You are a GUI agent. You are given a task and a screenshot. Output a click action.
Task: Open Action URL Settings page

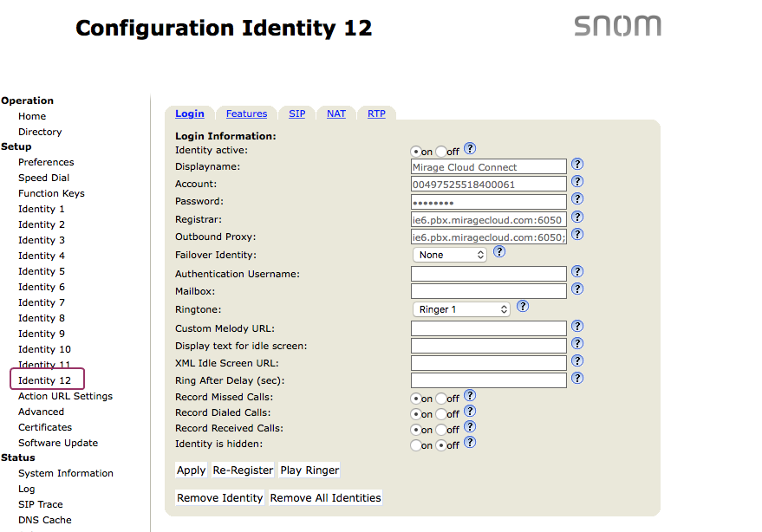66,397
